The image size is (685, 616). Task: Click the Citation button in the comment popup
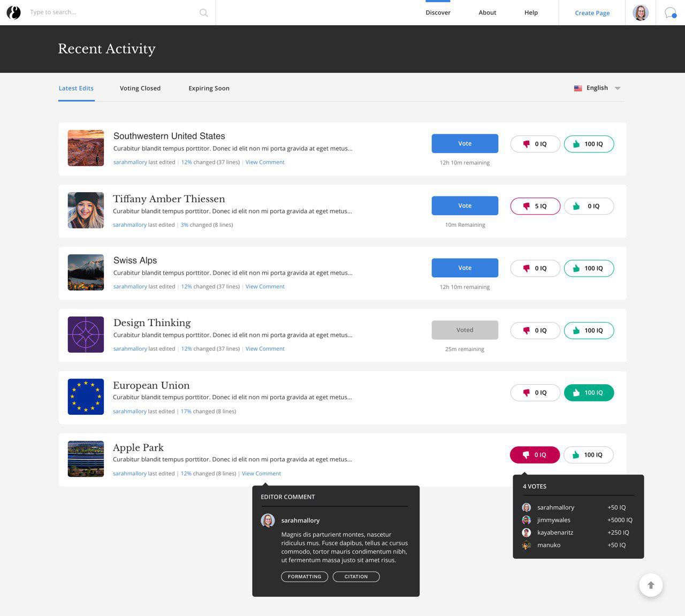point(355,576)
